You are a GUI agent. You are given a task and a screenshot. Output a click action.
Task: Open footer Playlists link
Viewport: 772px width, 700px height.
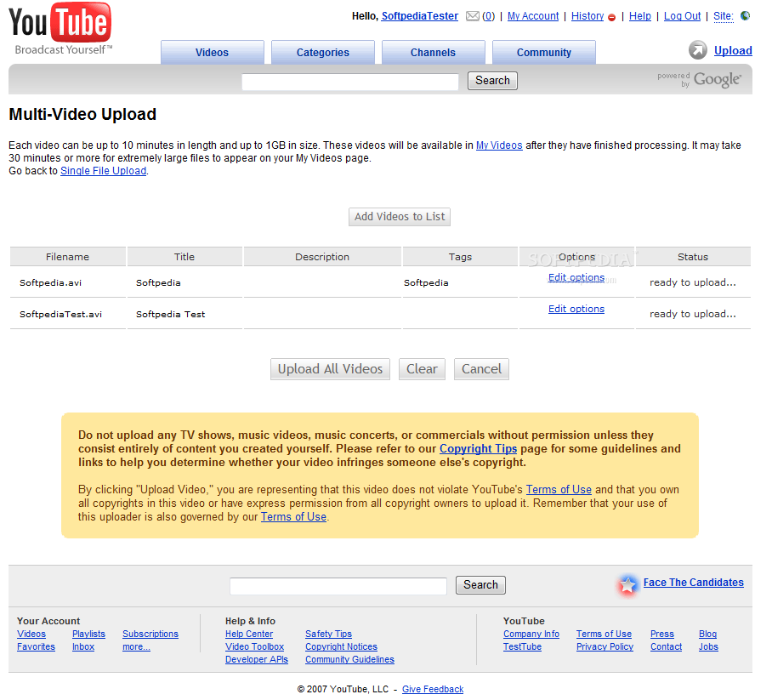88,634
